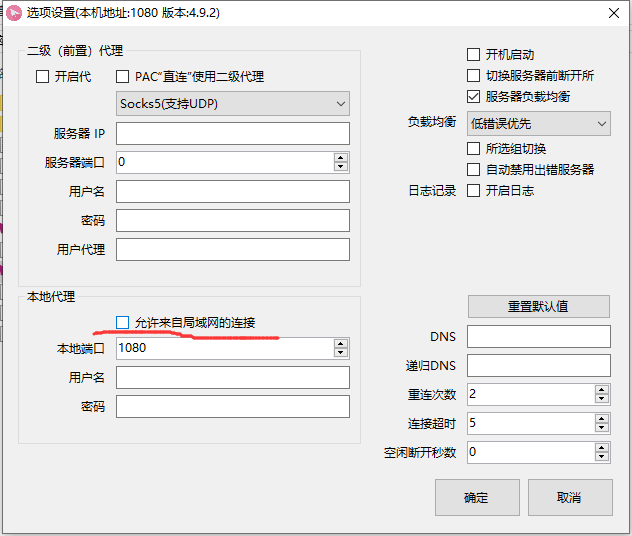Click into the DNS text field
The width and height of the screenshot is (632, 536).
pos(538,337)
